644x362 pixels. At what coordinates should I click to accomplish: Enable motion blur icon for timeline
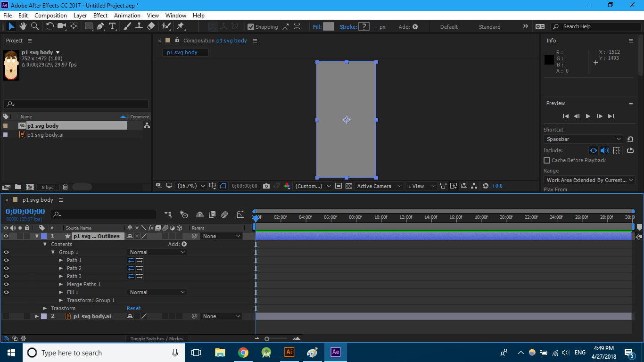point(224,214)
